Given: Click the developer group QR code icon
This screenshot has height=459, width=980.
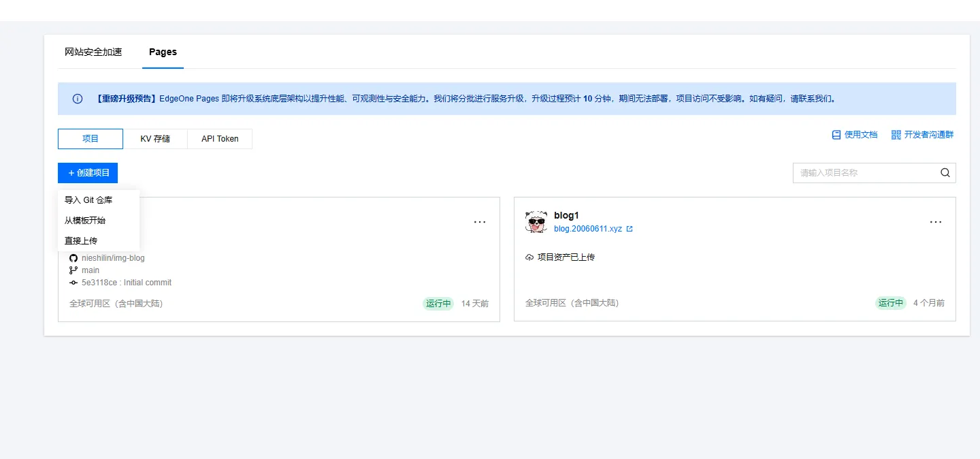Looking at the screenshot, I should (x=896, y=135).
